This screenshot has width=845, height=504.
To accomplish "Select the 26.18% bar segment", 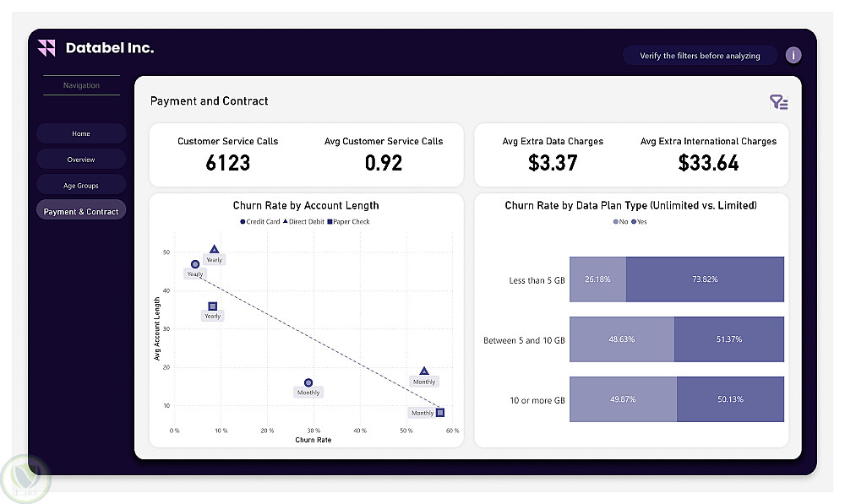I will tap(597, 279).
